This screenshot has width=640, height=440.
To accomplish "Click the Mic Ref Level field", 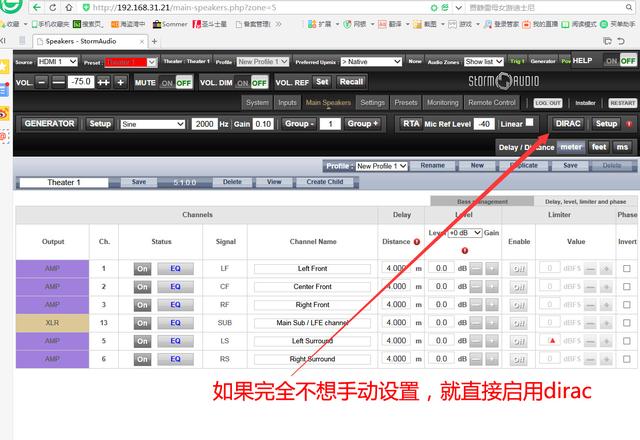I will pyautogui.click(x=484, y=124).
